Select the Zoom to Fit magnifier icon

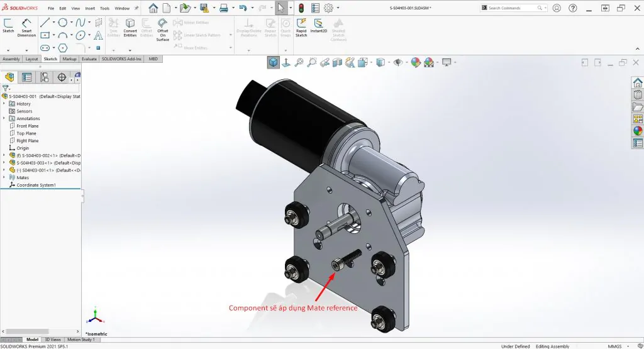coord(299,62)
